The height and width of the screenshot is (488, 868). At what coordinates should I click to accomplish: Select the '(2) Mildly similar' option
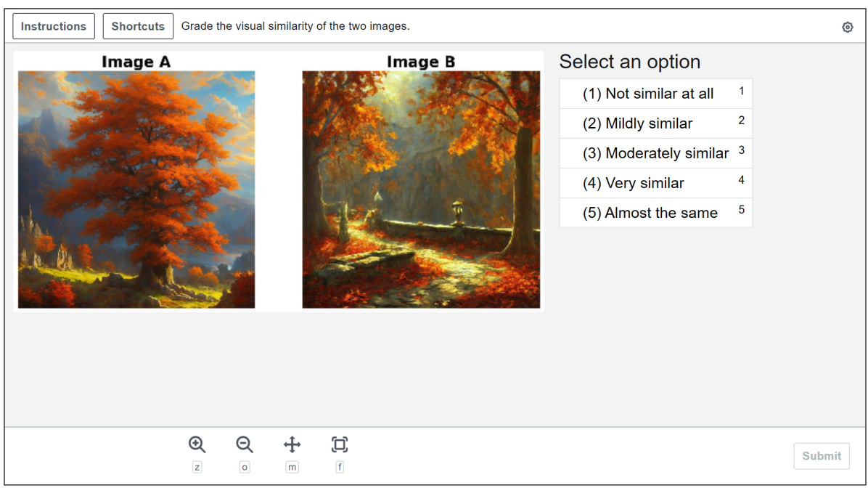[655, 123]
